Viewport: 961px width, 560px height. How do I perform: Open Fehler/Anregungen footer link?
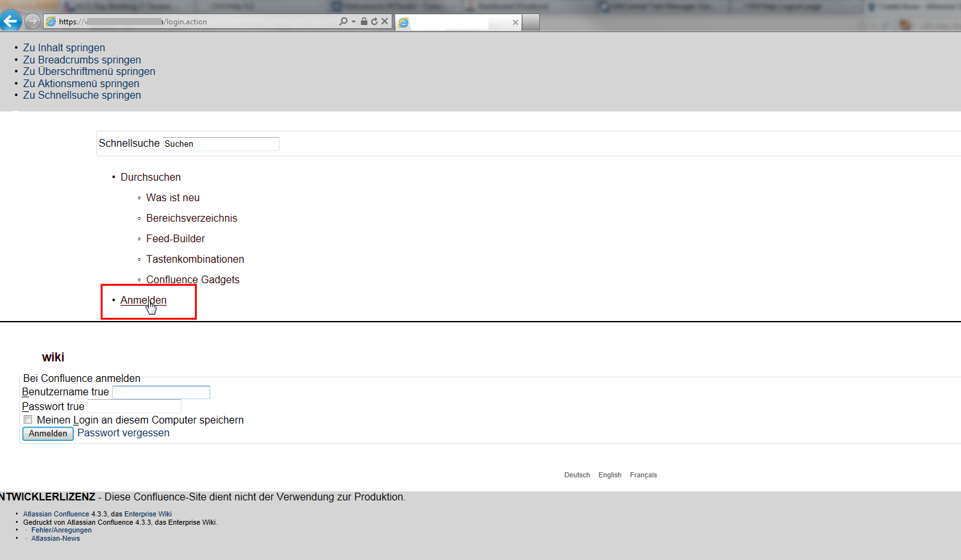pos(62,531)
